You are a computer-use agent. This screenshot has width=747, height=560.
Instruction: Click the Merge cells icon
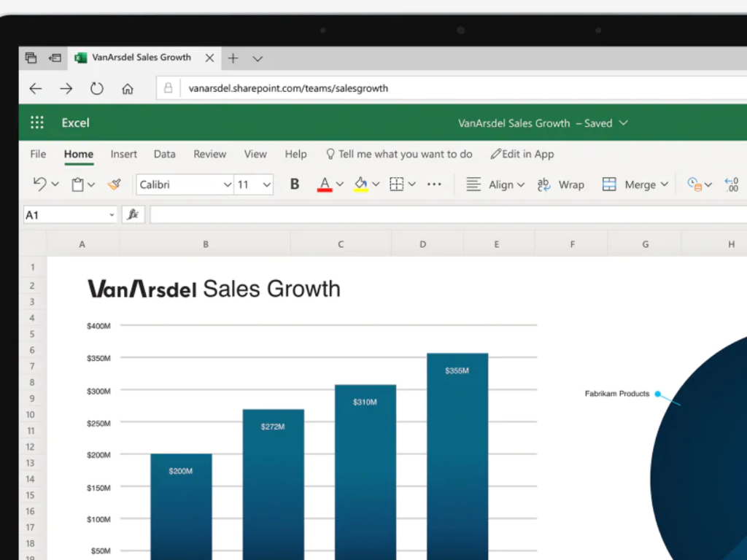point(609,184)
